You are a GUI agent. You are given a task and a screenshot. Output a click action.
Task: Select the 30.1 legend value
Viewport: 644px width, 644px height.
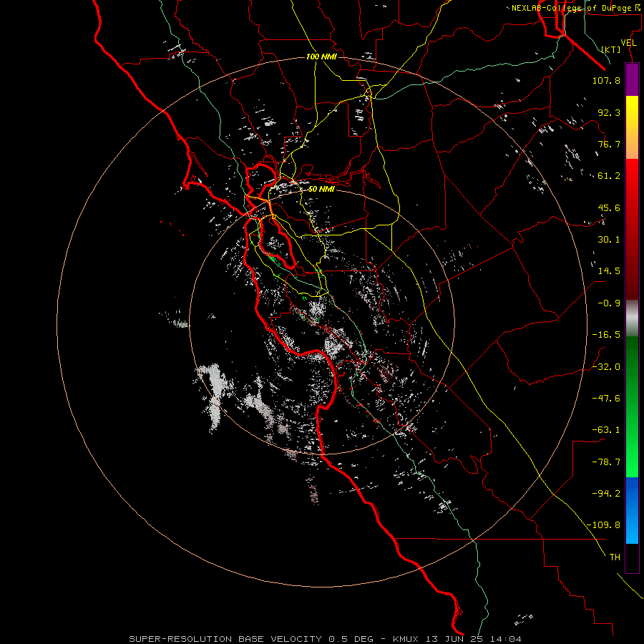click(609, 240)
